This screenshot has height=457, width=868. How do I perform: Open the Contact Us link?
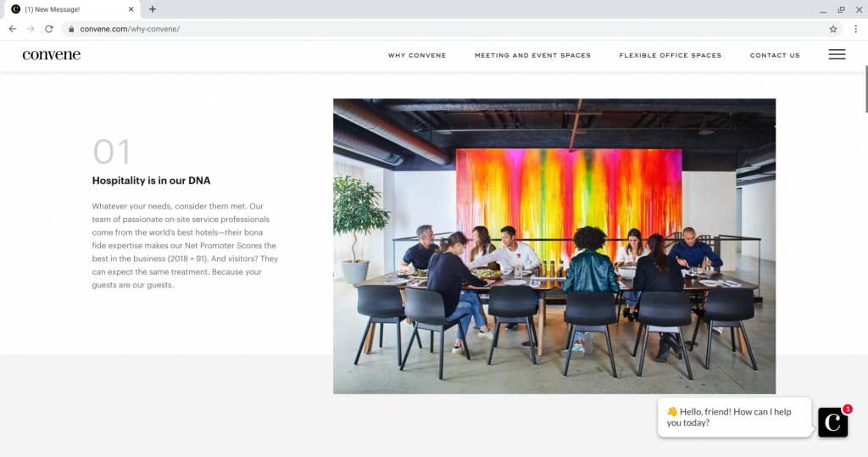pyautogui.click(x=775, y=55)
